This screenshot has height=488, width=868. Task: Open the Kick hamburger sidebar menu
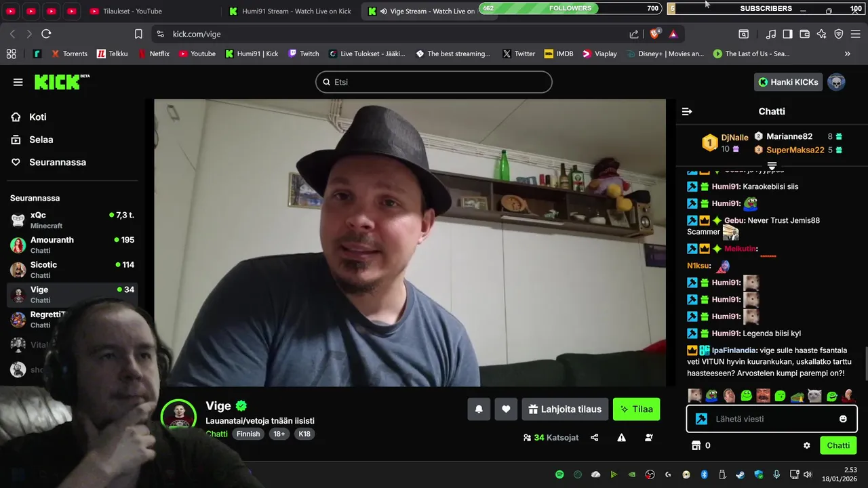18,82
